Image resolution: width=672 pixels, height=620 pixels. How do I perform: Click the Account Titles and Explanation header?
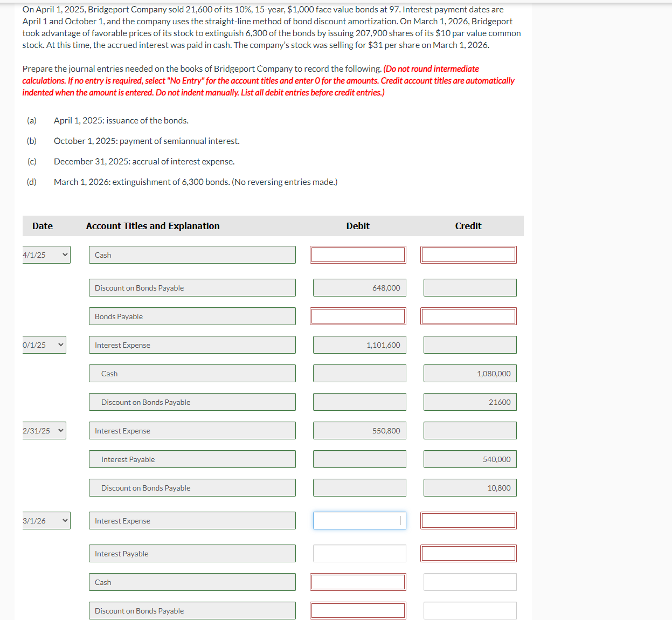click(x=153, y=226)
